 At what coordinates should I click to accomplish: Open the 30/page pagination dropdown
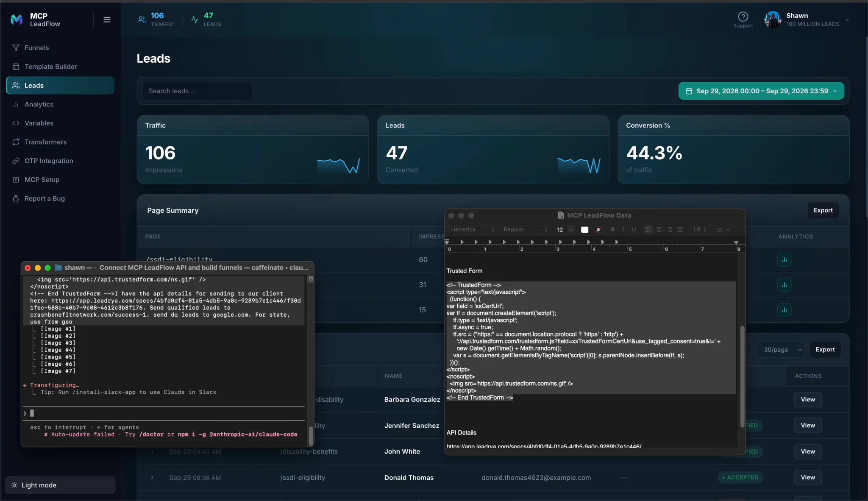[x=780, y=350]
